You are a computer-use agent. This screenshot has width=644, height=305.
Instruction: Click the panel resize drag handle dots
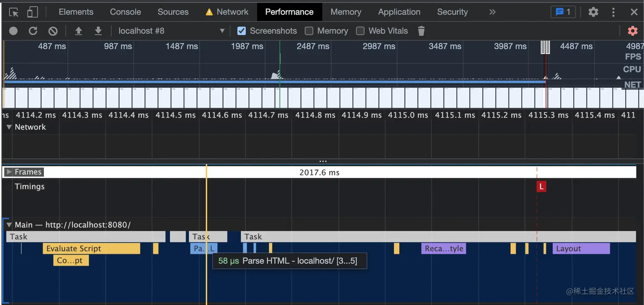coord(323,162)
